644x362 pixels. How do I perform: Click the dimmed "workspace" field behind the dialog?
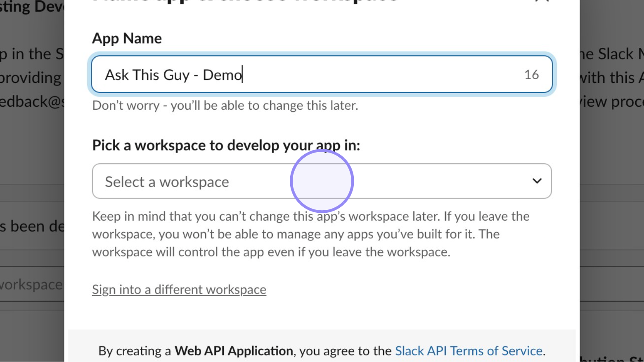(x=31, y=284)
